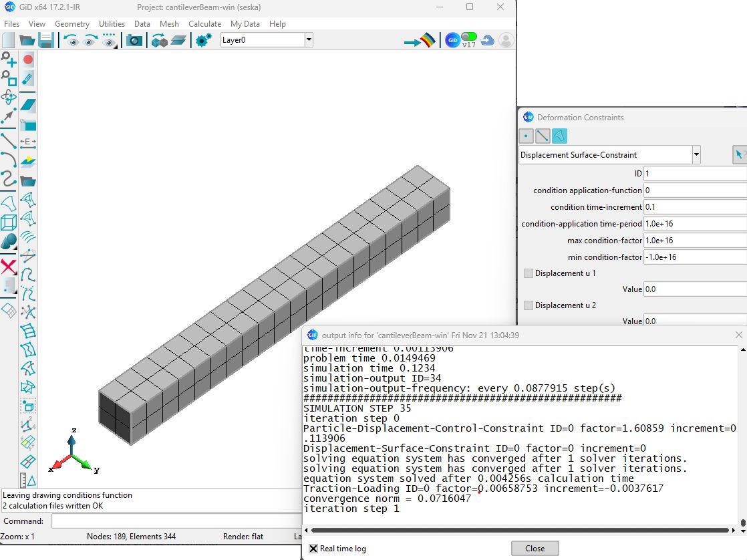Open the Layer0 dropdown arrow
Viewport: 747px width, 560px height.
pos(309,40)
